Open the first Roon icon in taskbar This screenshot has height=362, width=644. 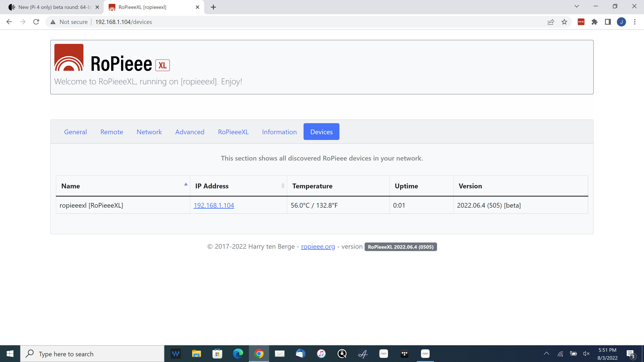tap(384, 354)
